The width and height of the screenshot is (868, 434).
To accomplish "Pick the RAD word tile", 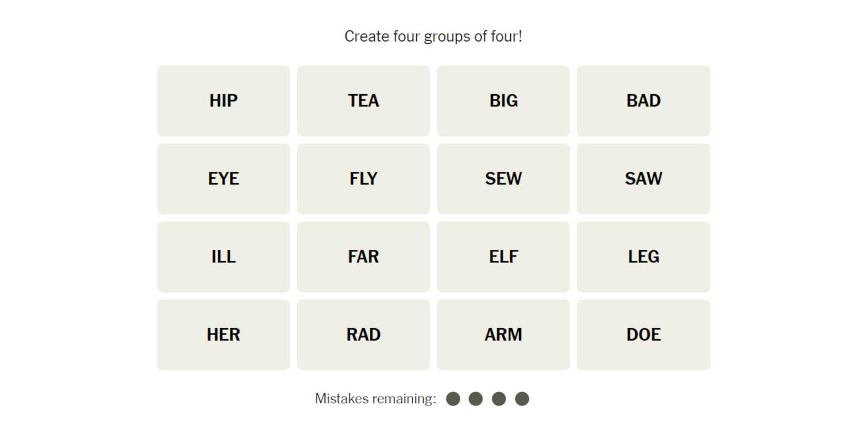I will pos(363,335).
